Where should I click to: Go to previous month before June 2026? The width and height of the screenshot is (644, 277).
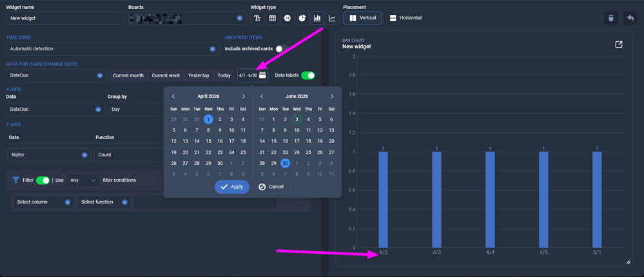click(262, 97)
